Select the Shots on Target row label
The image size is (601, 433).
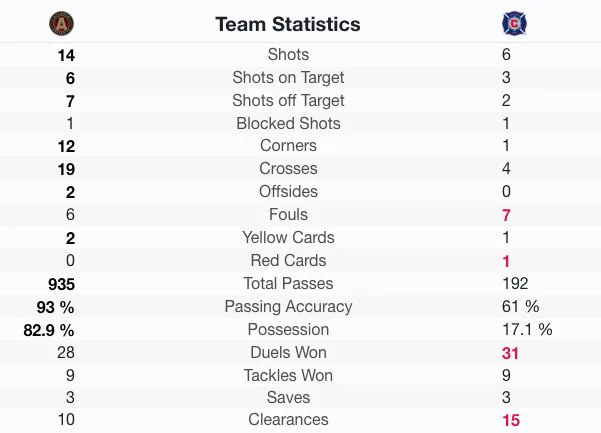(x=288, y=78)
